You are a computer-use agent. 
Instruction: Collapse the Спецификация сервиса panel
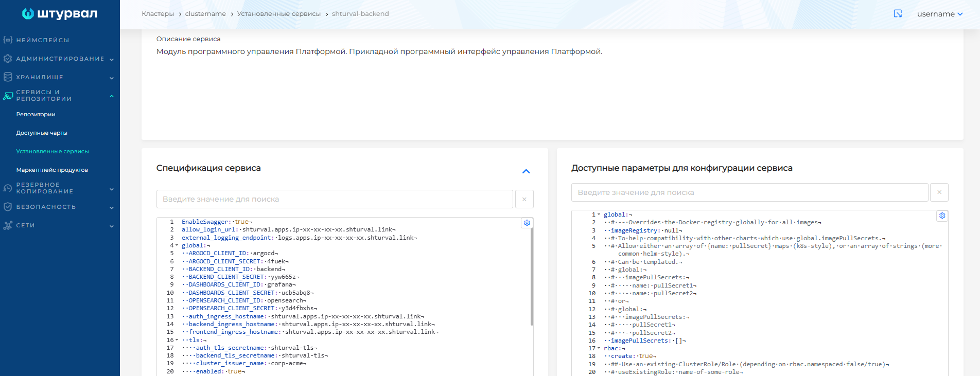coord(526,171)
